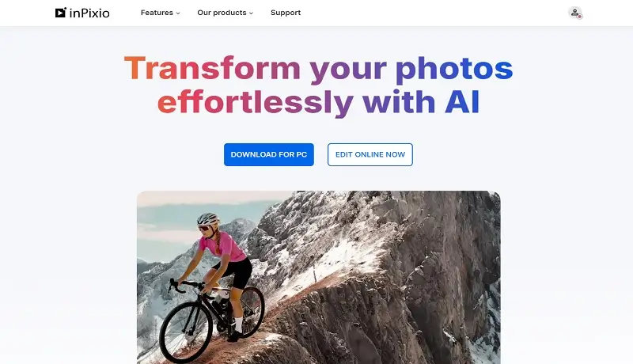The image size is (633, 364).
Task: Click the word "AI" in the headline
Action: pyautogui.click(x=462, y=102)
